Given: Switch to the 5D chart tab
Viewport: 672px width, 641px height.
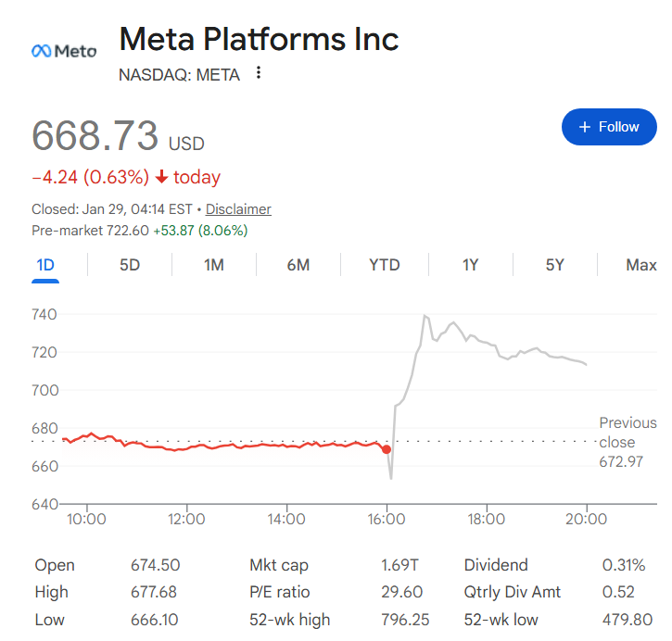Looking at the screenshot, I should 130,265.
